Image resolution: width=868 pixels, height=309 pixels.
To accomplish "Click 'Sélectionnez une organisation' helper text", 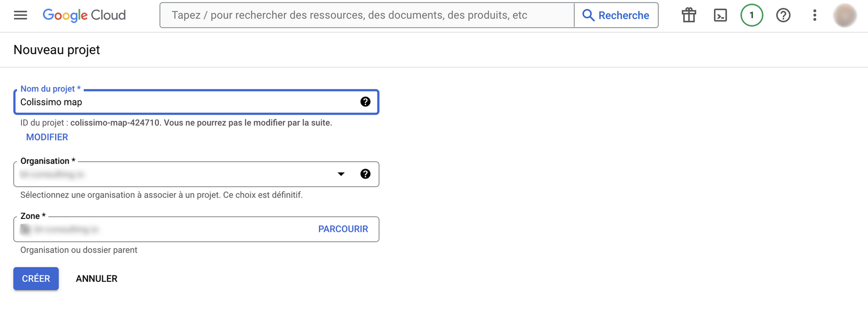I will [x=161, y=195].
